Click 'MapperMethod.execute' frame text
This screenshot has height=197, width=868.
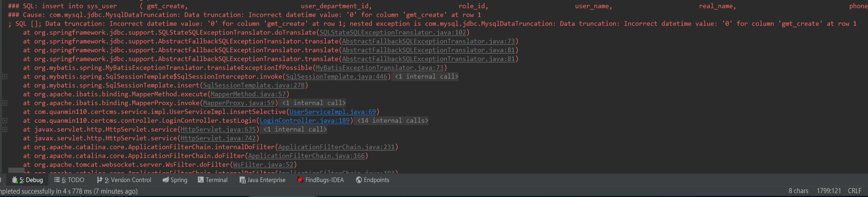(x=169, y=94)
